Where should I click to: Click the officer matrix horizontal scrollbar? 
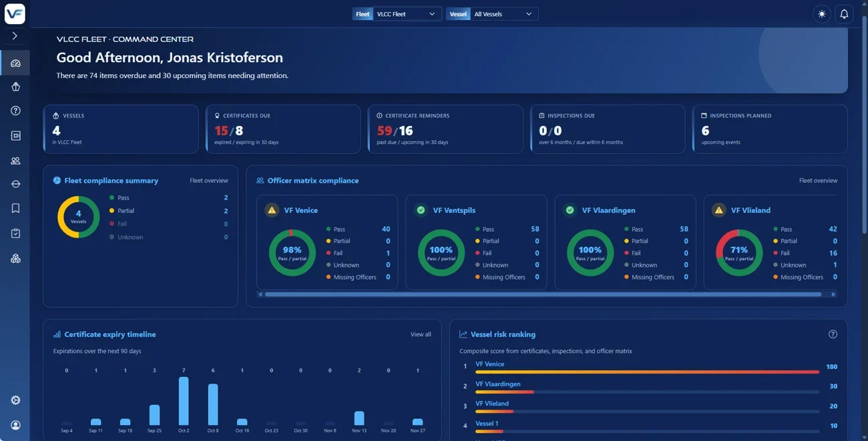(x=543, y=294)
